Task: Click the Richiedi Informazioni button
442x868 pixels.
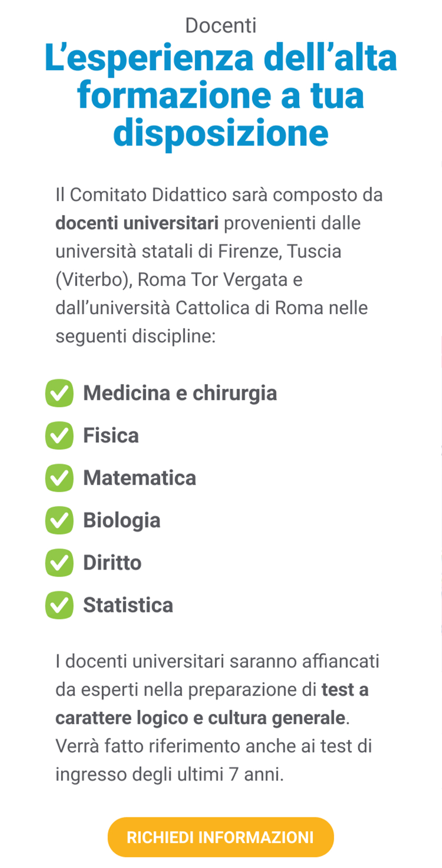Action: point(220,837)
